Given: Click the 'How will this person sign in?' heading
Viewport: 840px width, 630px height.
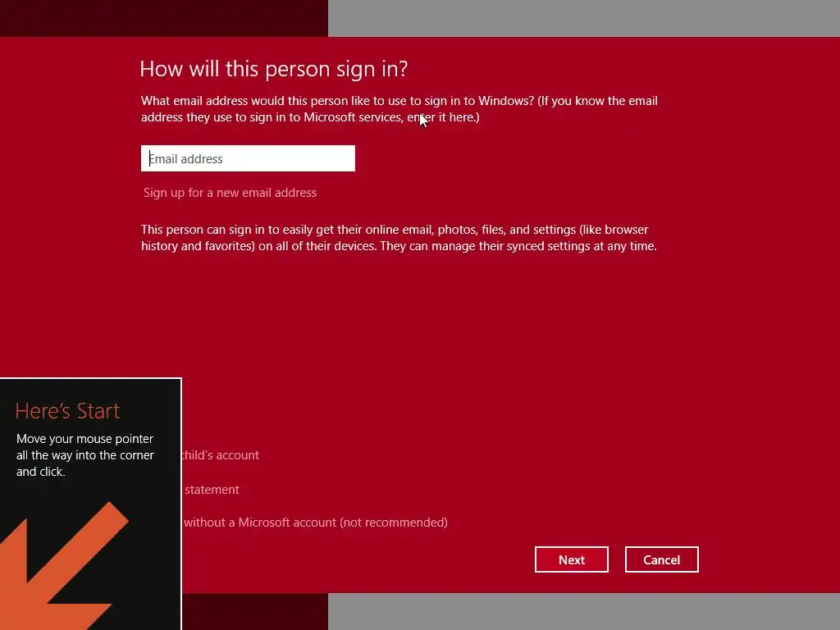Looking at the screenshot, I should pyautogui.click(x=274, y=69).
